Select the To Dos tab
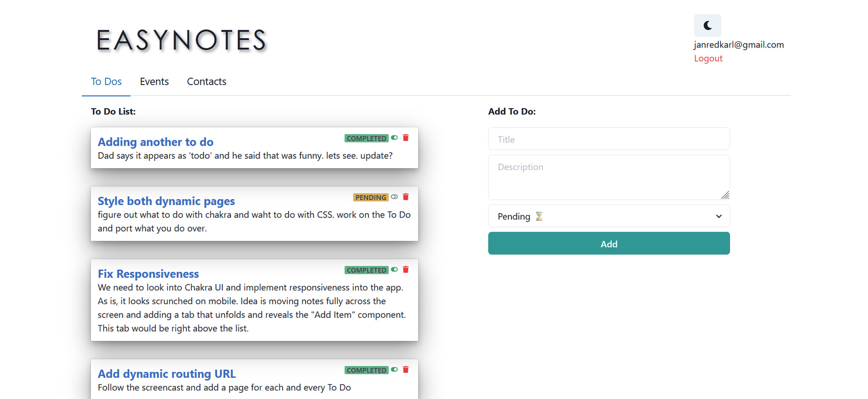868x399 pixels. tap(106, 81)
